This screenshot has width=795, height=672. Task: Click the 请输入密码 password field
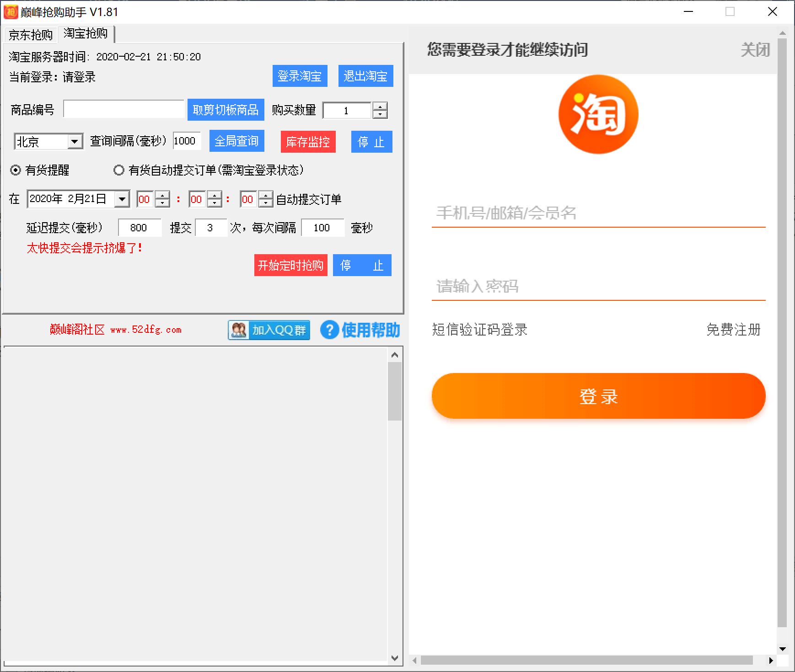point(598,287)
